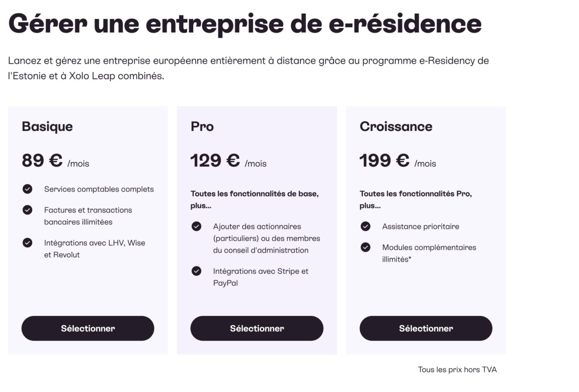Viewport: 579px width, 392px height.
Task: Click 'Toutes les fonctionnalités Pro, plus...' text
Action: tap(416, 200)
